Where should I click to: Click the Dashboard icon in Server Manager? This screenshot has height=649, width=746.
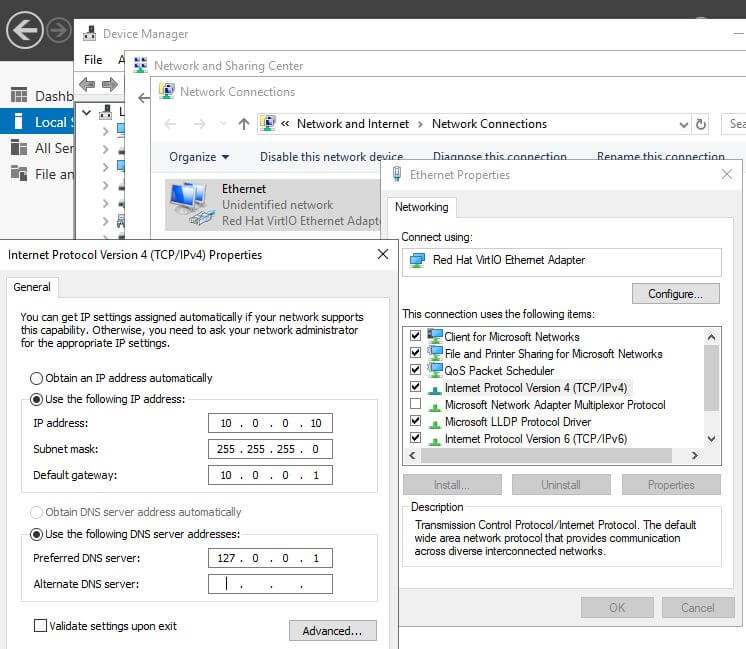point(19,95)
